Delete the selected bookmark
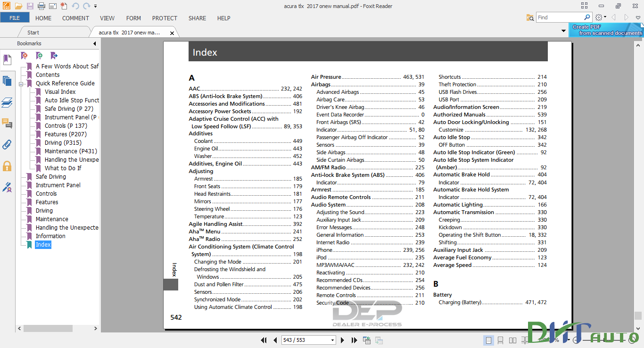Viewport: 644px width, 348px height. [24, 57]
